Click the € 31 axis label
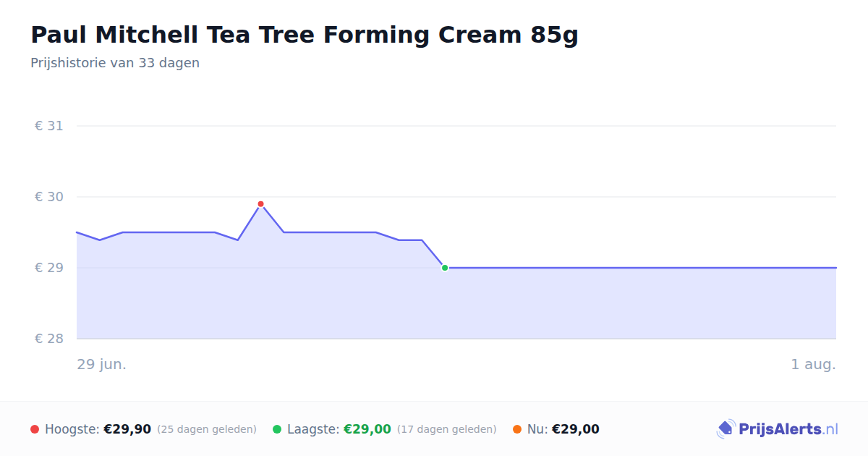Screen dimensions: 868x456 49,126
